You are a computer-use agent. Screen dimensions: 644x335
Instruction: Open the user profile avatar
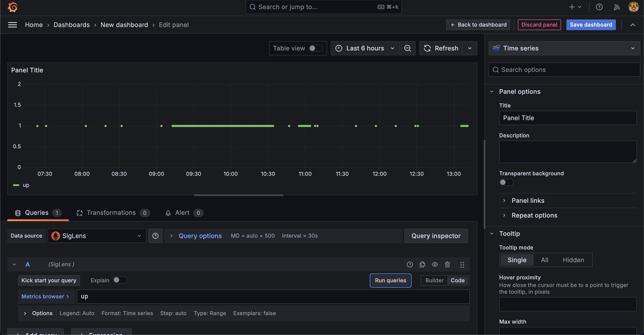click(633, 7)
